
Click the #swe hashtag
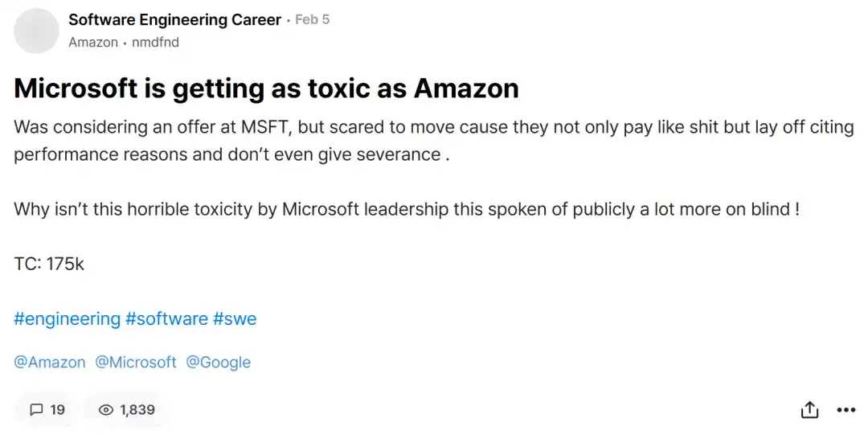click(235, 319)
